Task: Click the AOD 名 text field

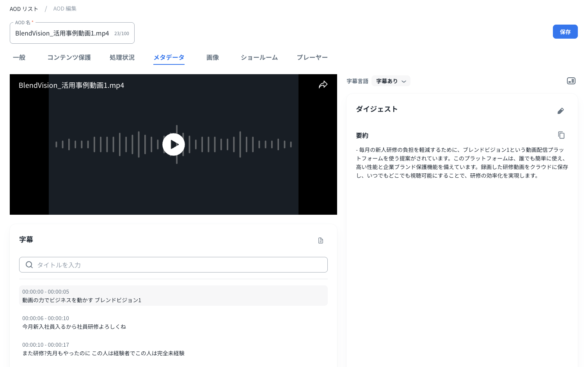Action: [x=62, y=34]
